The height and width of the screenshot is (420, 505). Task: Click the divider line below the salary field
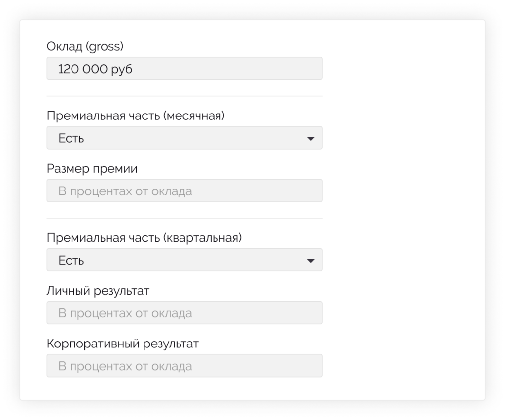pos(184,96)
